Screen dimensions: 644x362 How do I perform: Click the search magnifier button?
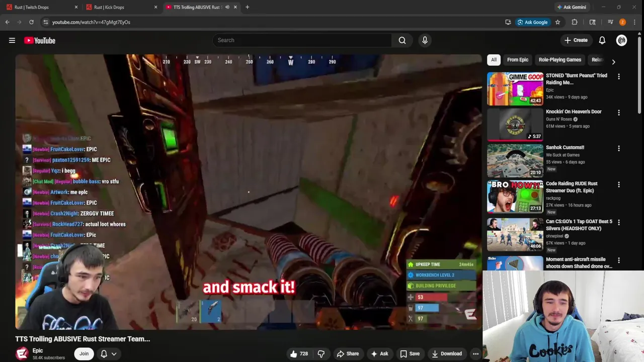tap(402, 40)
